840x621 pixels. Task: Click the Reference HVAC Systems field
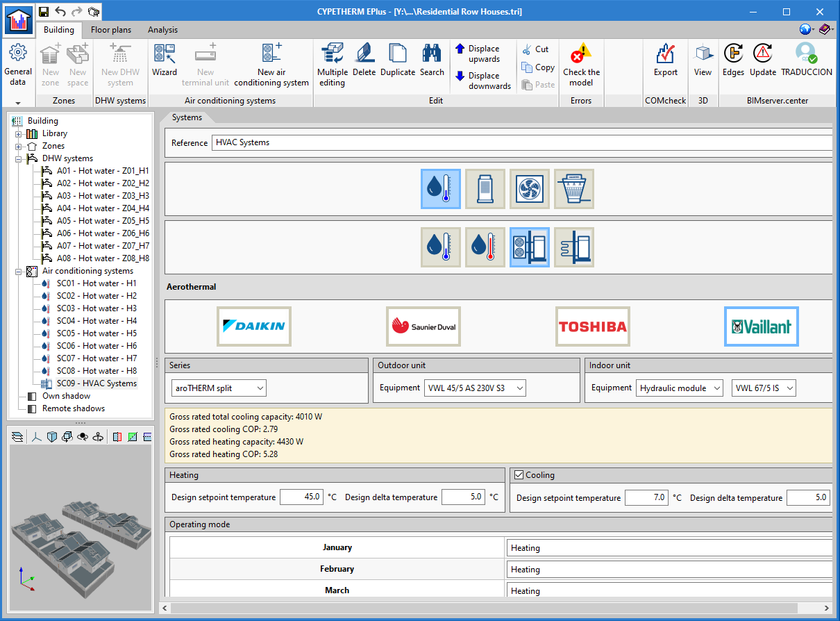click(521, 142)
